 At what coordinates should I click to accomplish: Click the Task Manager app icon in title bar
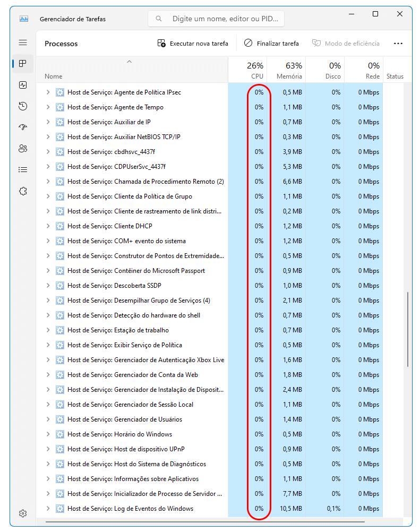click(x=24, y=19)
